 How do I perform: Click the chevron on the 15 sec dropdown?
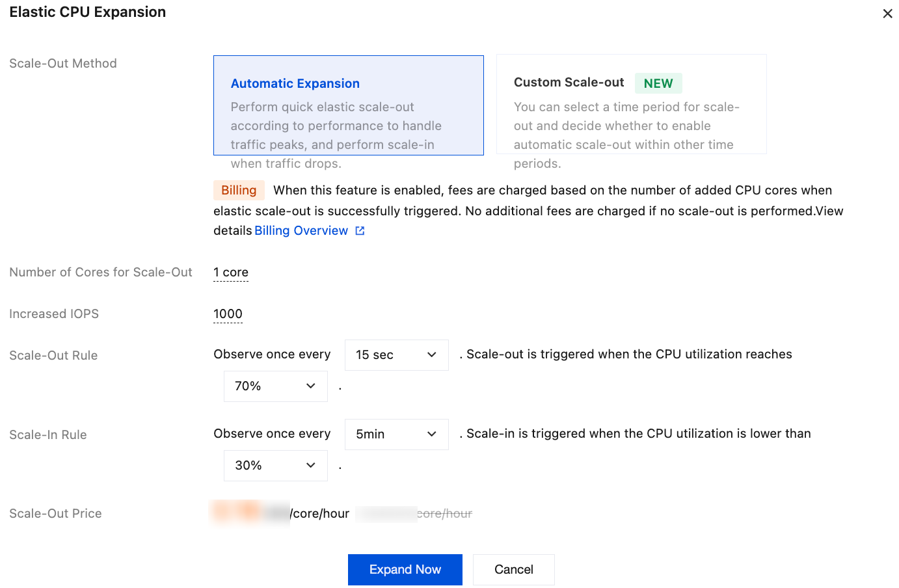click(x=432, y=355)
